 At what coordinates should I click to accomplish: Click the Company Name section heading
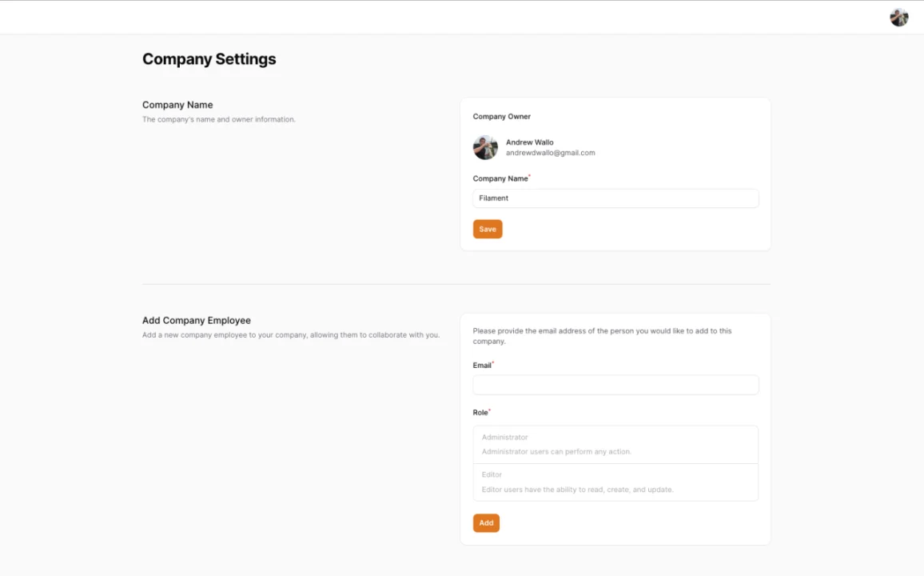pos(177,104)
